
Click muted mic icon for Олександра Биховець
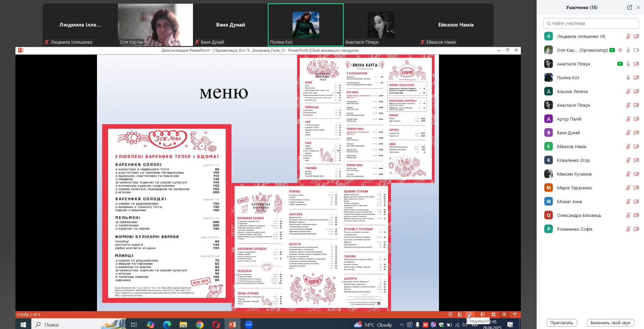[628, 215]
